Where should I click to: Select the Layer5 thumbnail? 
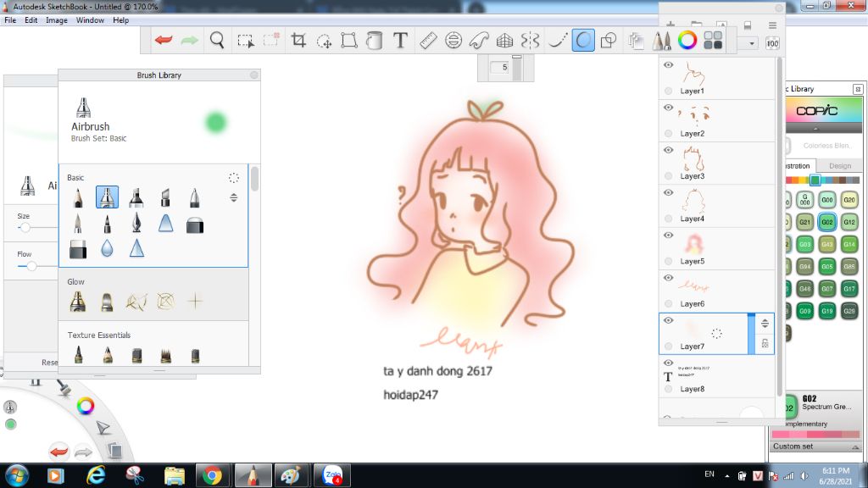(x=693, y=244)
